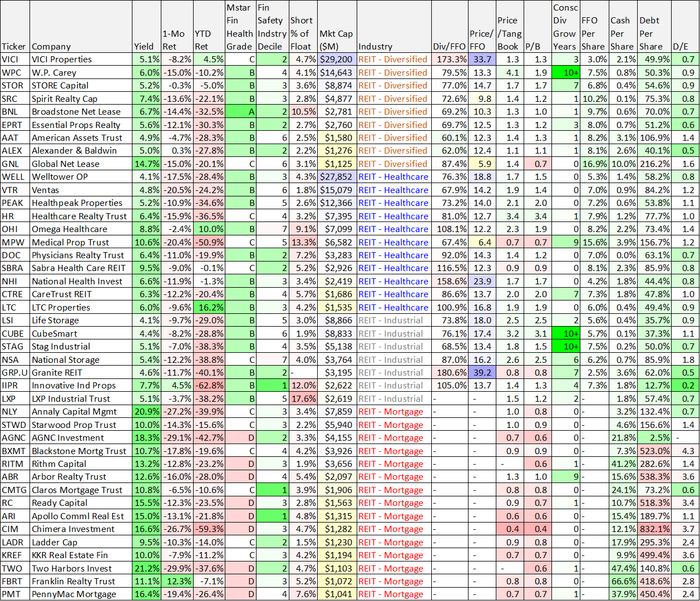Screen dimensions: 700x601
Task: Click Welltower market cap $27,852
Action: tap(337, 177)
